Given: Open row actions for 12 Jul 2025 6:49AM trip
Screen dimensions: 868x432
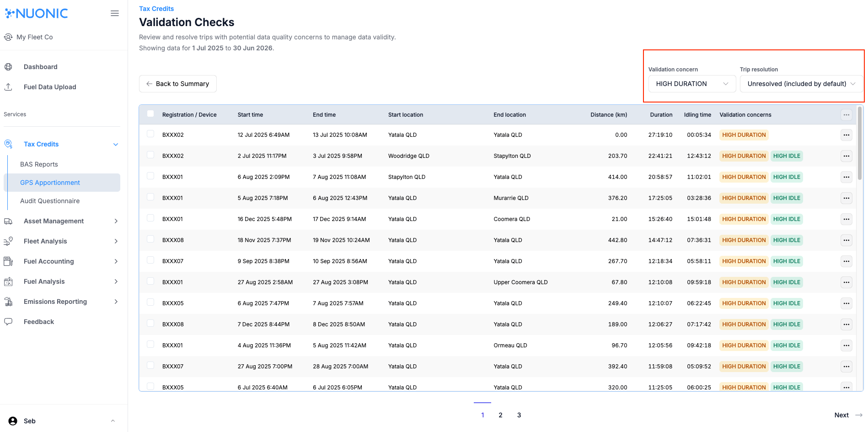Looking at the screenshot, I should coord(847,135).
